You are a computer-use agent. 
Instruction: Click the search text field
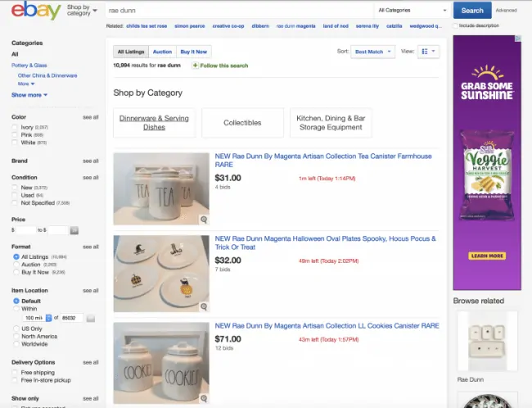(240, 10)
